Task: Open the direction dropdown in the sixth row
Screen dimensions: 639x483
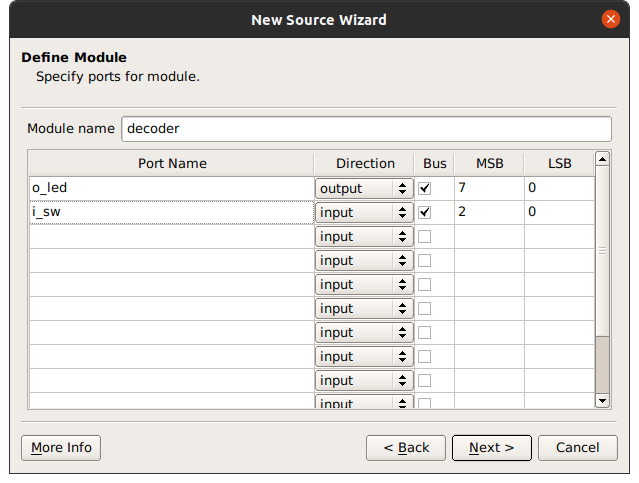Action: pos(364,309)
